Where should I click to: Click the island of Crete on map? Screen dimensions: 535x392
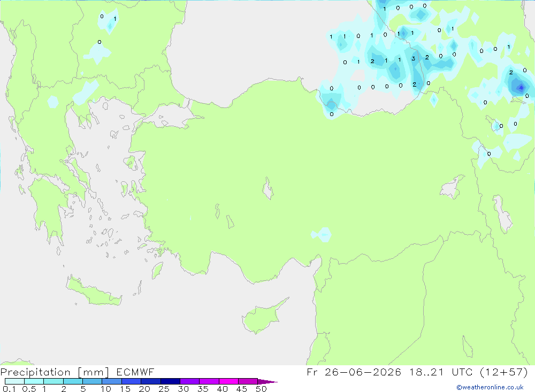(x=94, y=291)
